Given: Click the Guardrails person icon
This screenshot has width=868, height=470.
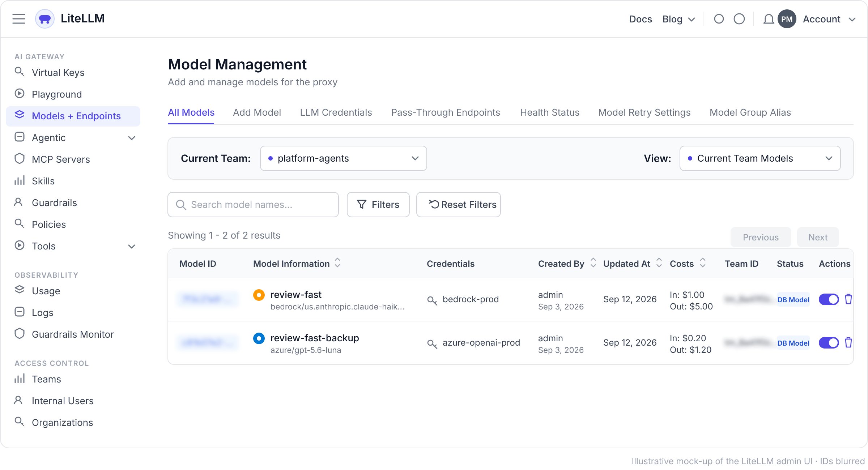Looking at the screenshot, I should pyautogui.click(x=18, y=202).
